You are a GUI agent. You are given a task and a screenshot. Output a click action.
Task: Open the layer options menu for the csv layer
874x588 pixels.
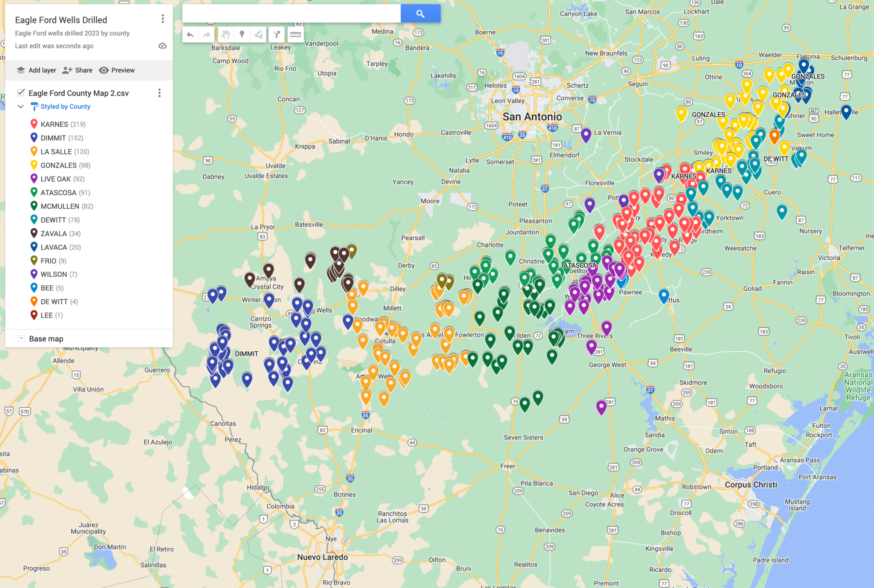pos(160,93)
